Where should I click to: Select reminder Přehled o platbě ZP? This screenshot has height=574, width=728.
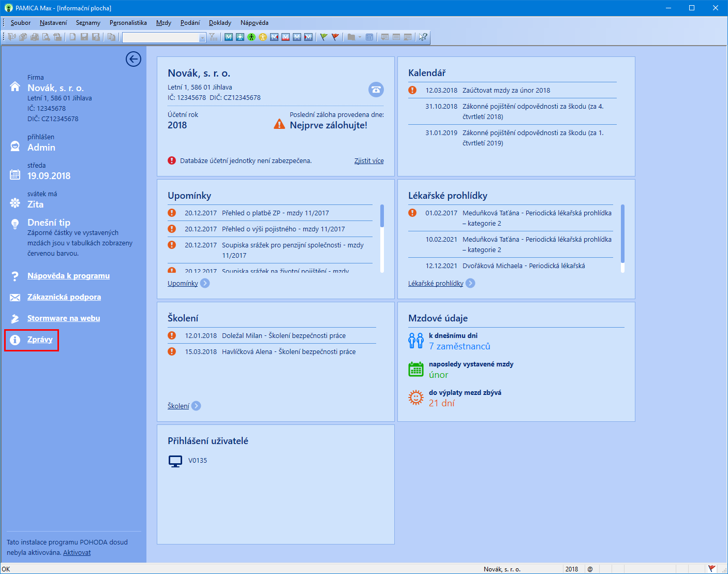[x=270, y=213]
